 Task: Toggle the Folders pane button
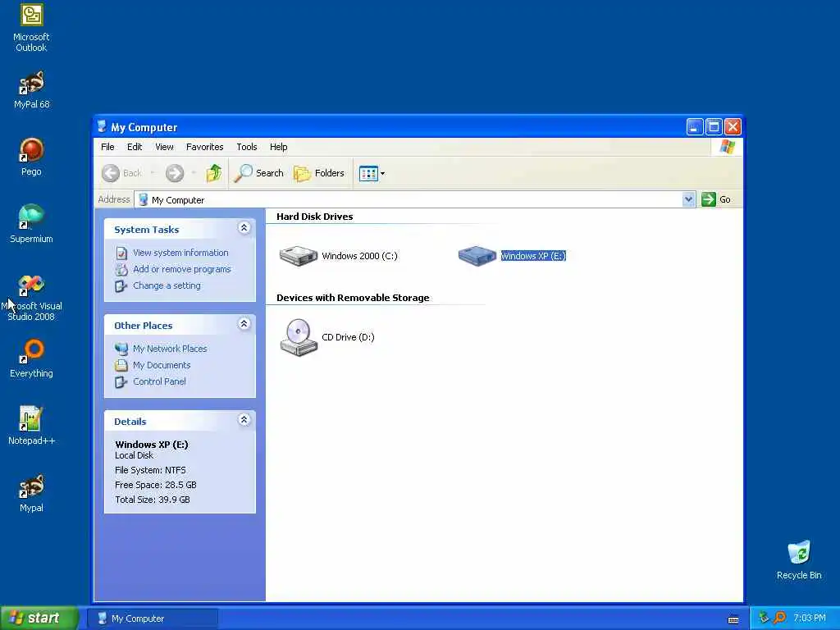319,173
